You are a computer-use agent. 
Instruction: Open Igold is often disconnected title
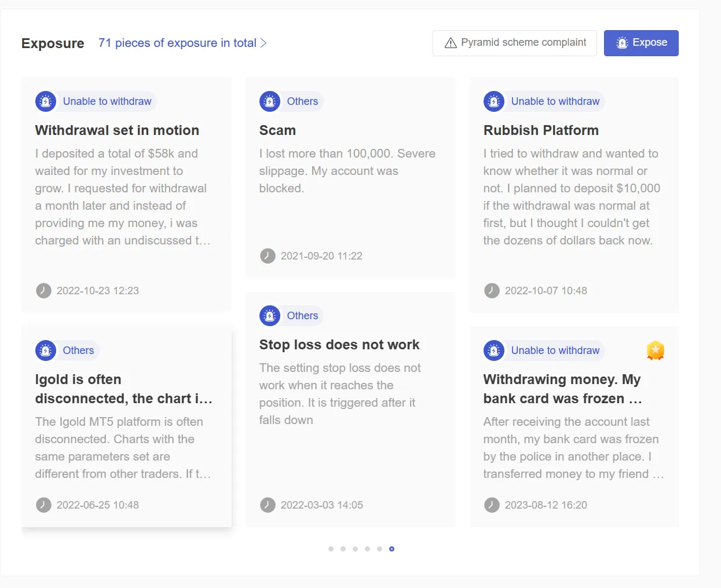click(x=123, y=389)
